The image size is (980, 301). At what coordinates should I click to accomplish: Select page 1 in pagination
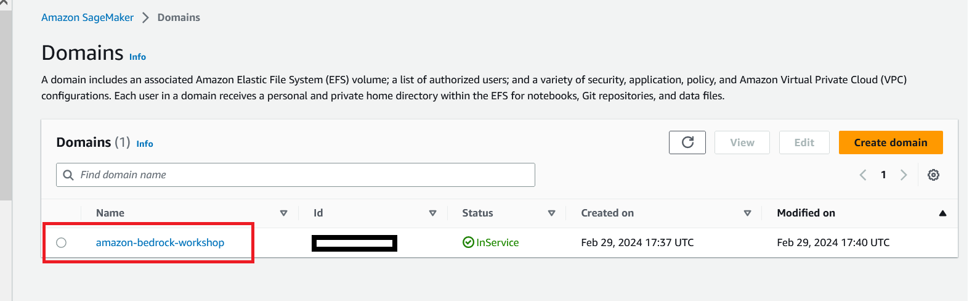[883, 175]
